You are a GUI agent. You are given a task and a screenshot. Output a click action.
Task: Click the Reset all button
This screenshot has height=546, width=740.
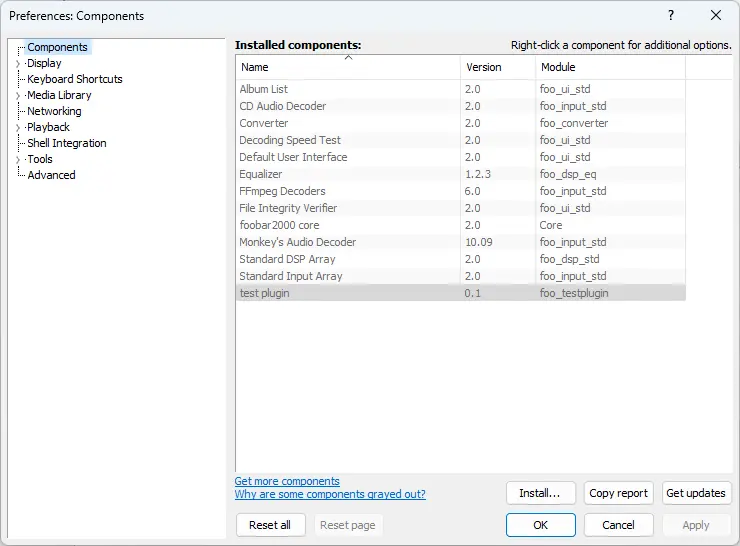pyautogui.click(x=270, y=525)
